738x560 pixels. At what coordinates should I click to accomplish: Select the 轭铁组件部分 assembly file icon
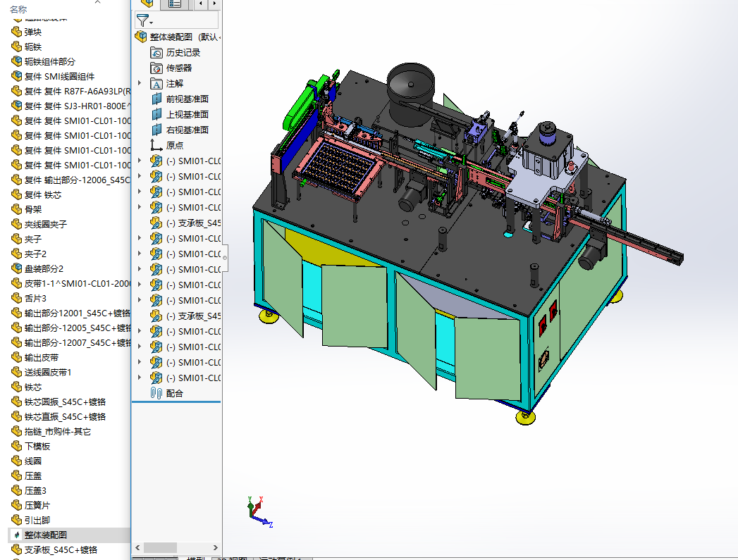17,61
